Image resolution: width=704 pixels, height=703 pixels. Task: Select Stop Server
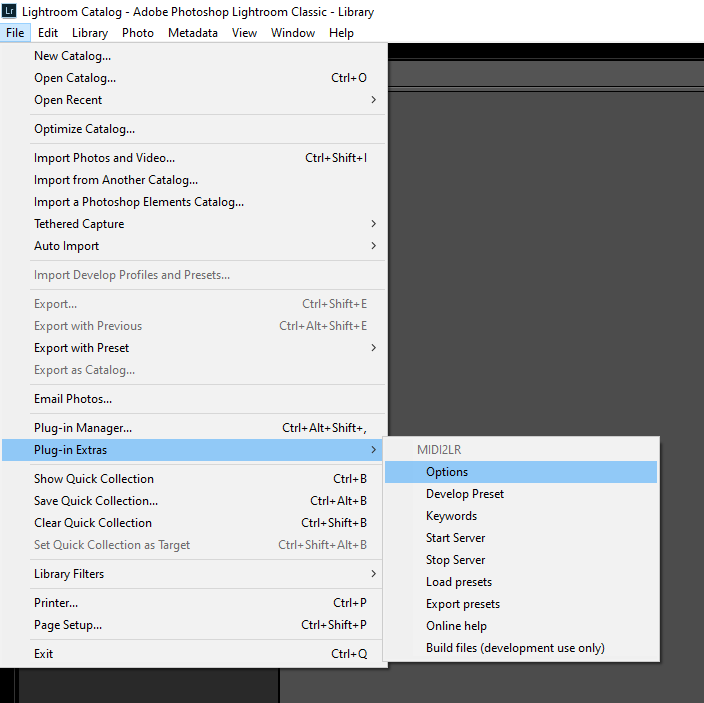click(x=521, y=560)
